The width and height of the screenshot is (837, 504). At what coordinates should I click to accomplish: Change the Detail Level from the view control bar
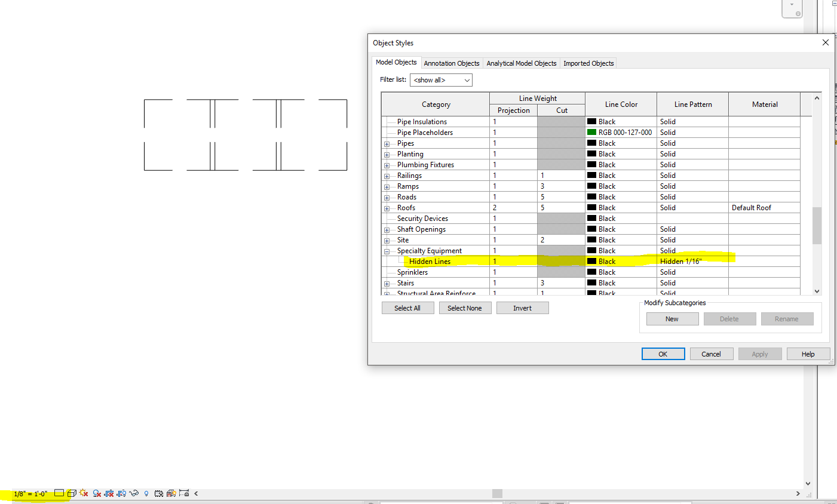click(x=59, y=493)
